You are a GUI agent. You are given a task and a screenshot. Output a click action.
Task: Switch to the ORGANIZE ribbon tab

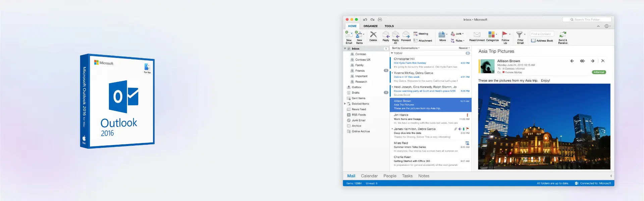[370, 26]
